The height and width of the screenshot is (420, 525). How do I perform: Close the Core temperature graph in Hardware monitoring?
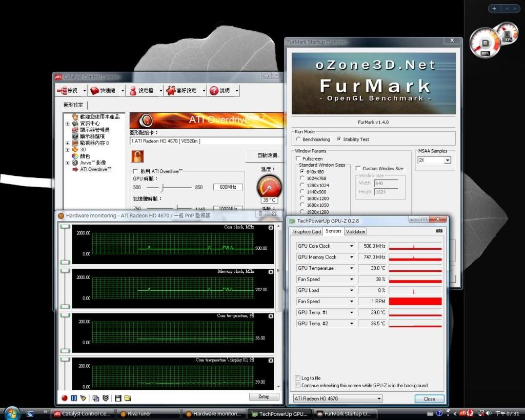pyautogui.click(x=271, y=316)
